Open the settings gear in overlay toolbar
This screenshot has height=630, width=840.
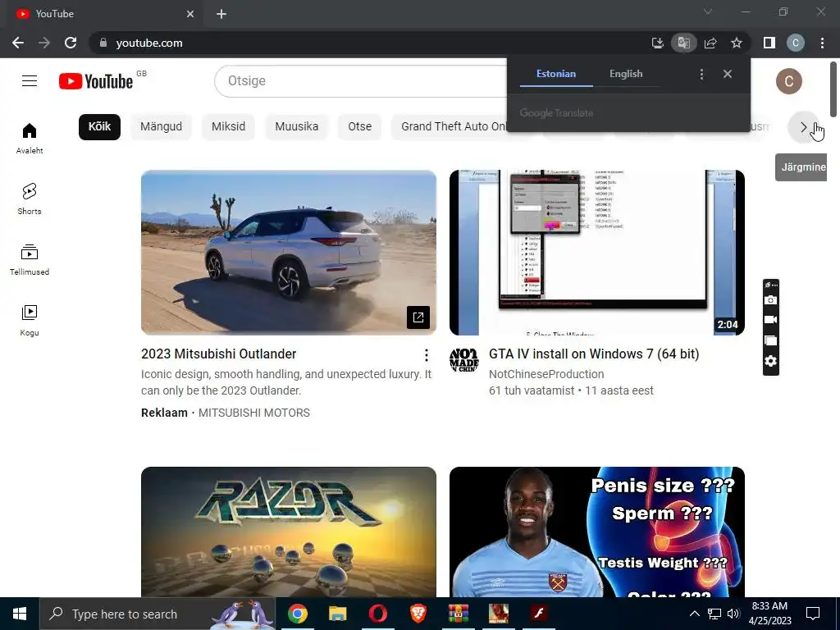(770, 361)
